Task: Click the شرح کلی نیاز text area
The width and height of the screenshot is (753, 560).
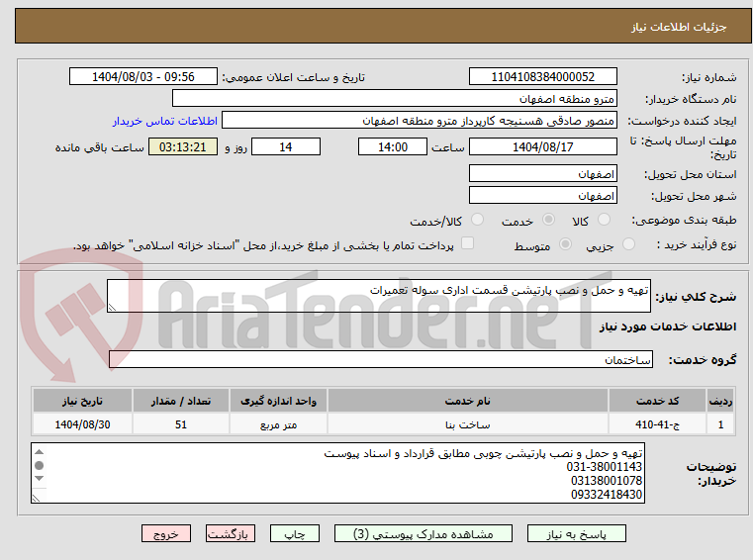Action: (378, 296)
